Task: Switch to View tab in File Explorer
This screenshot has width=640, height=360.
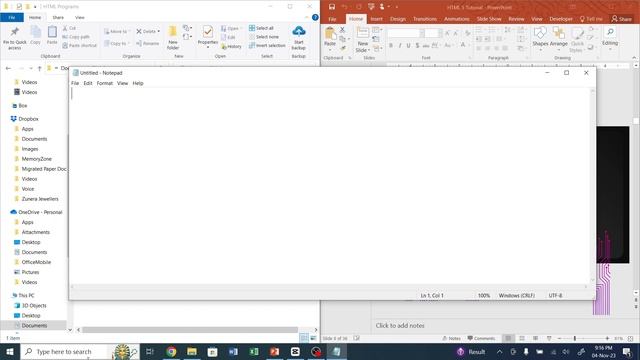Action: pos(80,18)
